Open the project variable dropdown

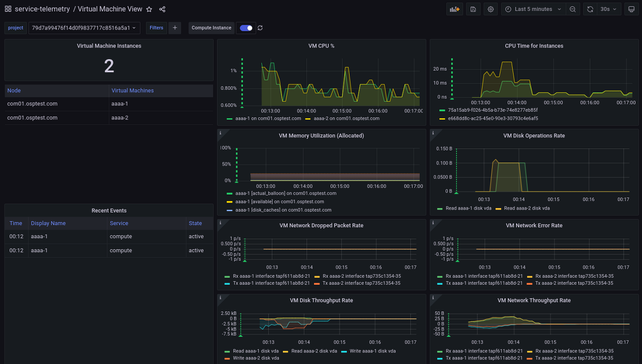[x=84, y=28]
